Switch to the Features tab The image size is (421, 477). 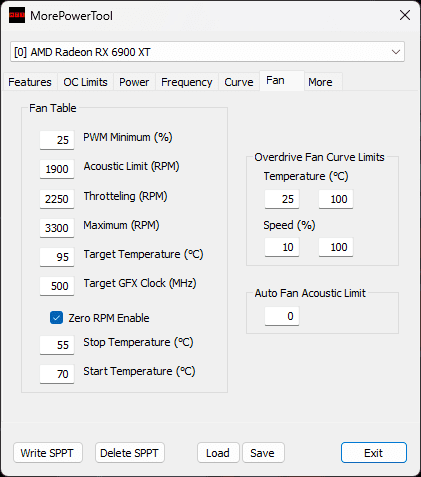tap(30, 82)
